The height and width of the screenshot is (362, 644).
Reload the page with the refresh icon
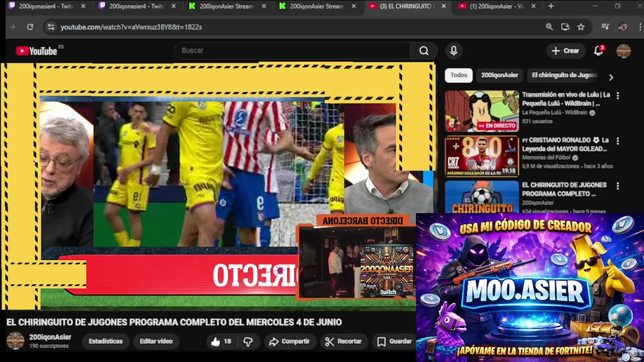pos(30,27)
